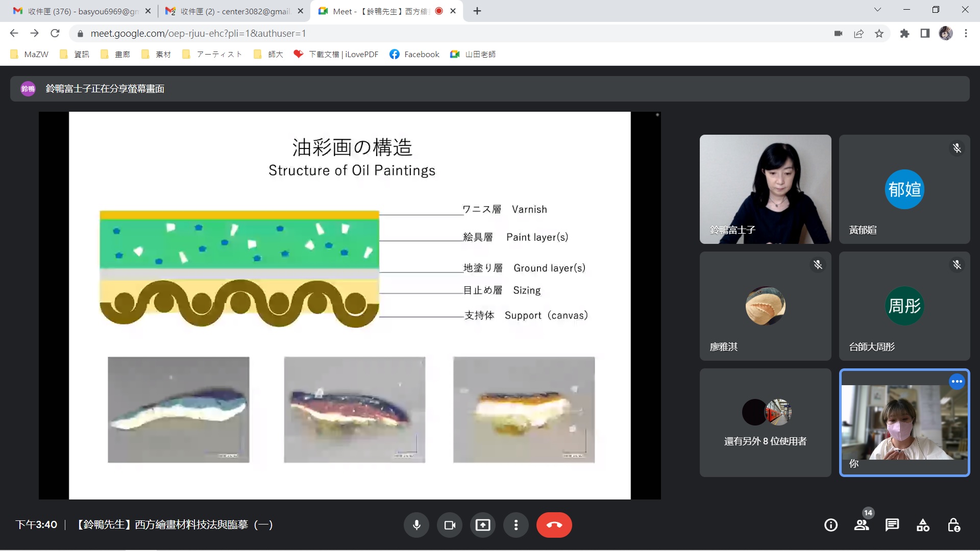The image size is (980, 551).
Task: Bookmark this page with the star icon
Action: (879, 34)
